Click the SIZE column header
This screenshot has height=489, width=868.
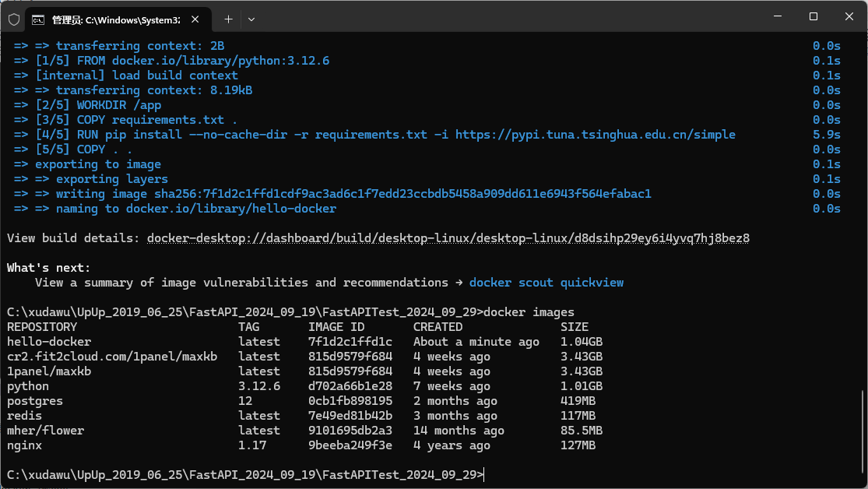pos(574,327)
